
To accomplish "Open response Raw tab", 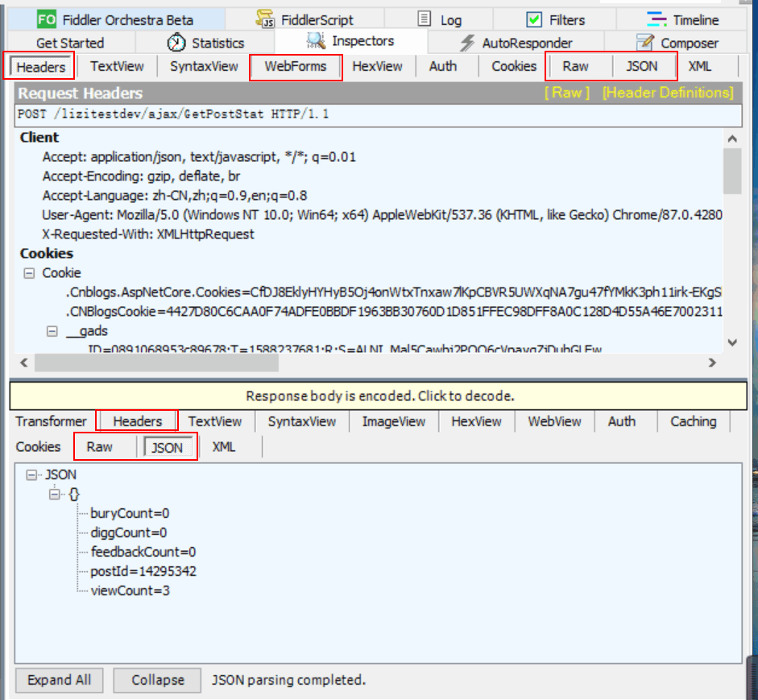I will click(100, 447).
